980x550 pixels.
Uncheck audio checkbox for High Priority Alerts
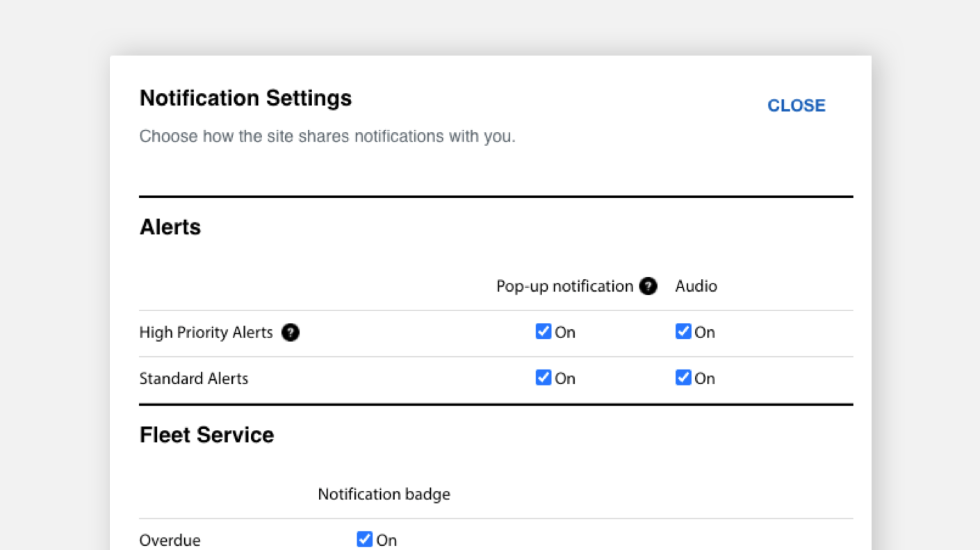pos(683,331)
